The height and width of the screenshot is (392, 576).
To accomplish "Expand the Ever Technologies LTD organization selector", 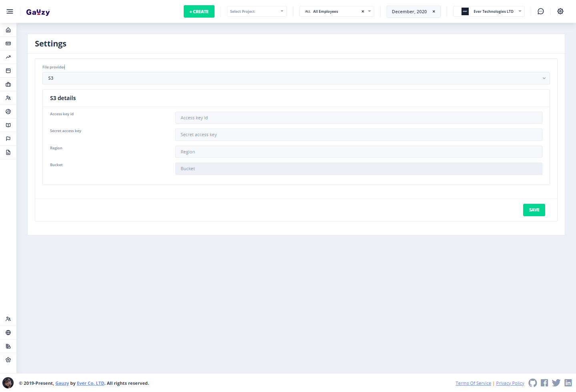I will pos(489,12).
